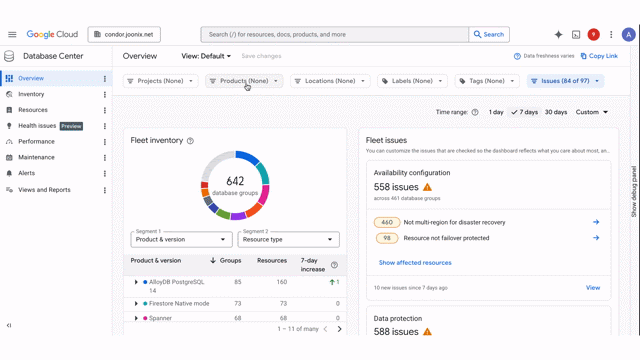Click Show debug panel vertical tab

[634, 191]
